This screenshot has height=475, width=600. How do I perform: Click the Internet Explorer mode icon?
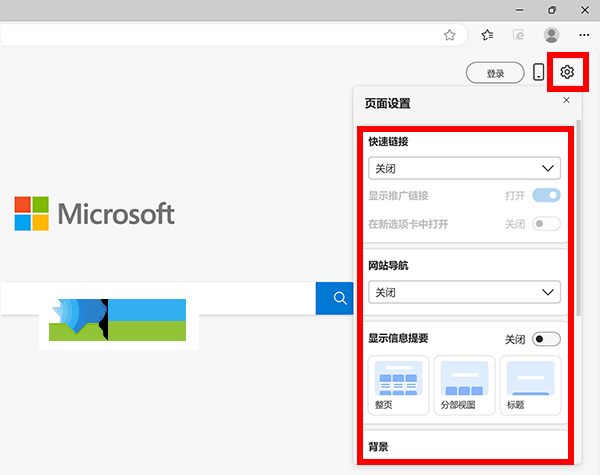(x=518, y=35)
